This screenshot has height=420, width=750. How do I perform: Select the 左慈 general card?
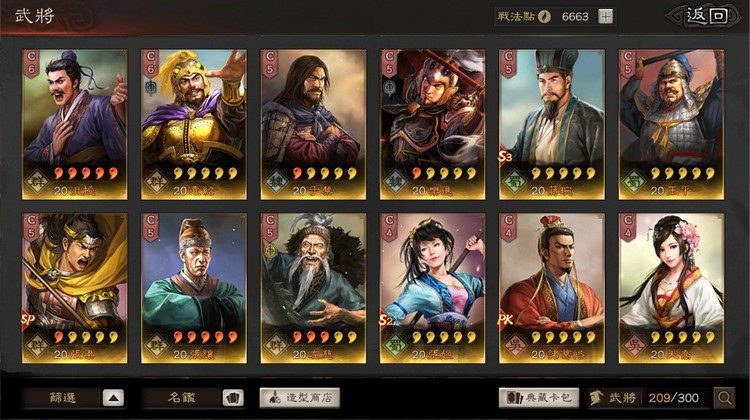313,288
